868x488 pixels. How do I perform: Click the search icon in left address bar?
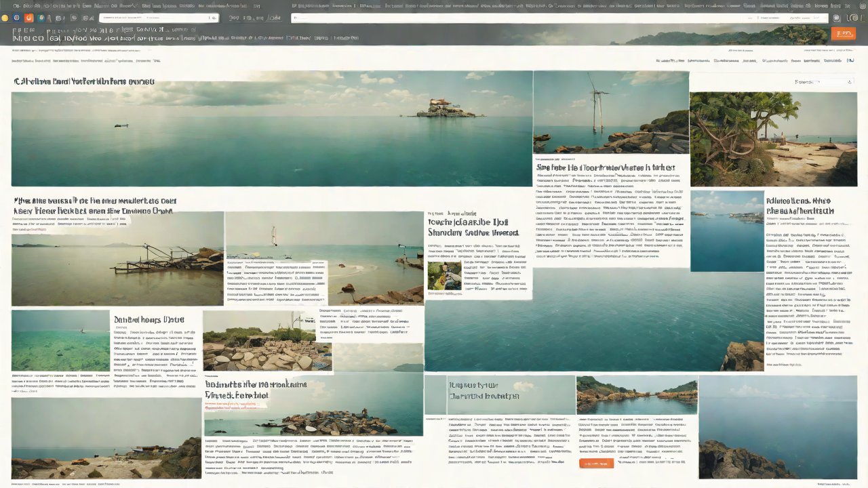pos(213,18)
